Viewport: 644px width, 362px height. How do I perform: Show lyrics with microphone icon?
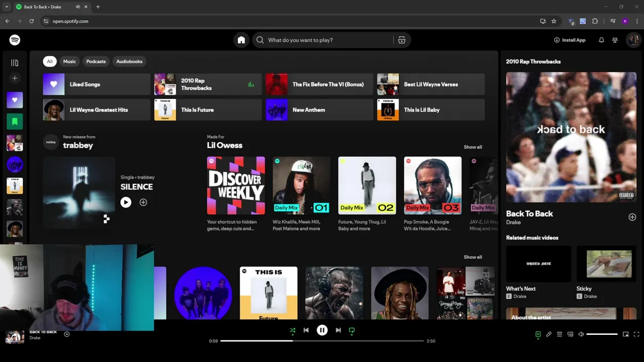pos(549,334)
